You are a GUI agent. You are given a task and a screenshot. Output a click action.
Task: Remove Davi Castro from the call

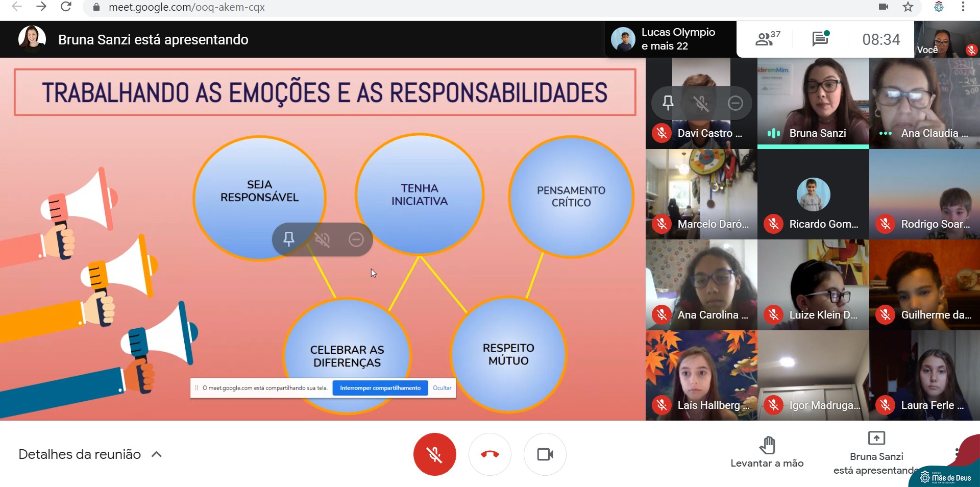[735, 103]
